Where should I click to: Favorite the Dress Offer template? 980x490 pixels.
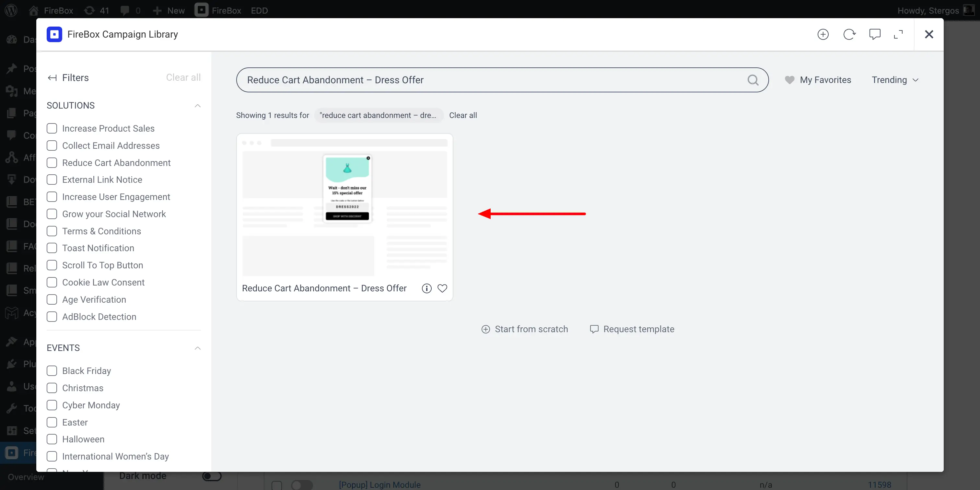coord(442,288)
